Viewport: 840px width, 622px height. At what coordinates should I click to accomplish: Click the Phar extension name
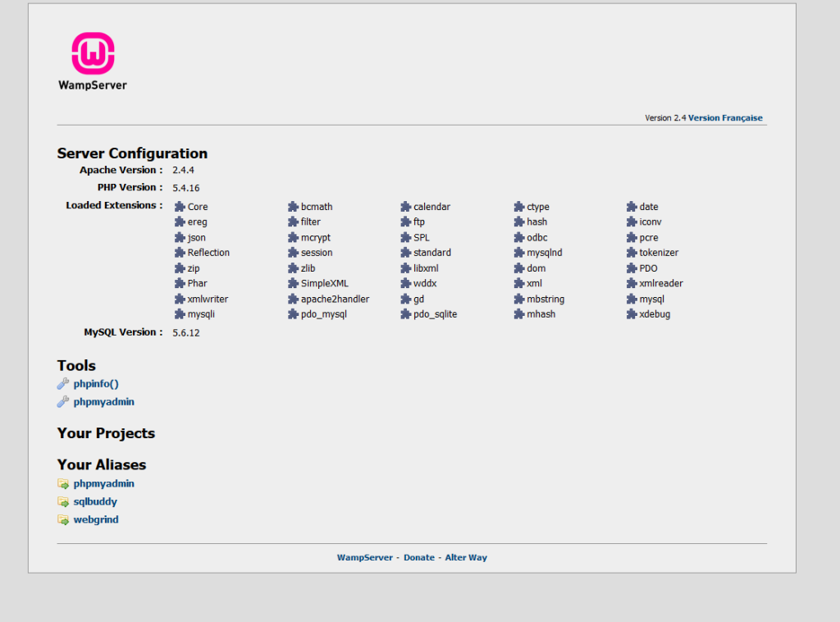click(197, 283)
